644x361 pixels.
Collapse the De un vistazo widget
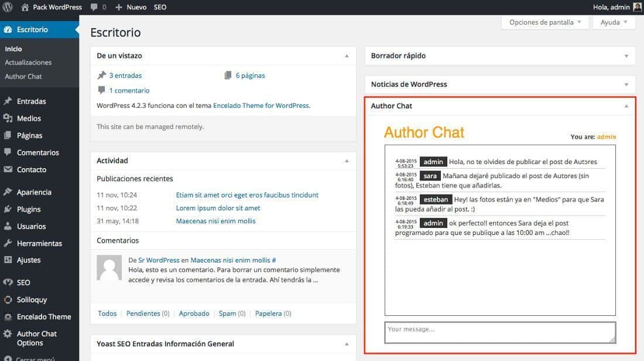pyautogui.click(x=347, y=56)
